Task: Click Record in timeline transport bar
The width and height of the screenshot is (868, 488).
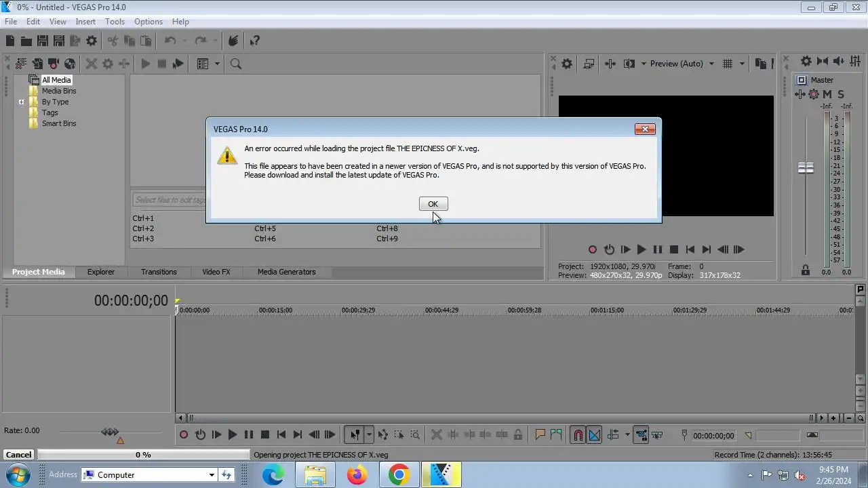Action: click(x=184, y=435)
